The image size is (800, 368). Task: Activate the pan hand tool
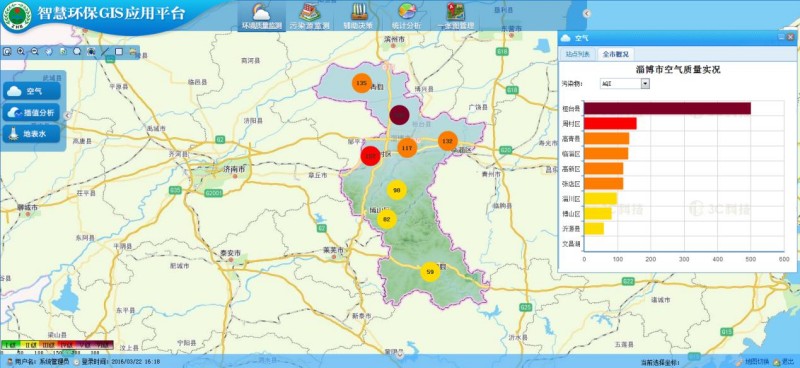[x=49, y=52]
